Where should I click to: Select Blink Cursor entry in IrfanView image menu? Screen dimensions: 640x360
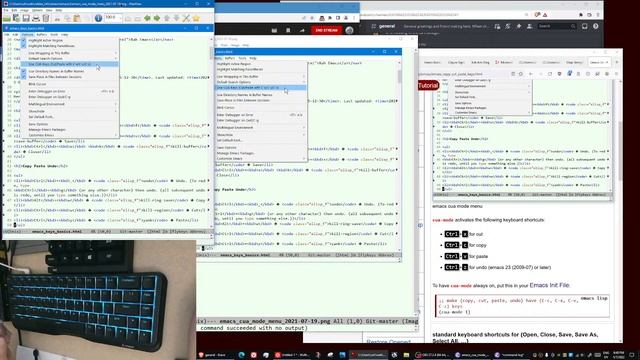(x=38, y=84)
